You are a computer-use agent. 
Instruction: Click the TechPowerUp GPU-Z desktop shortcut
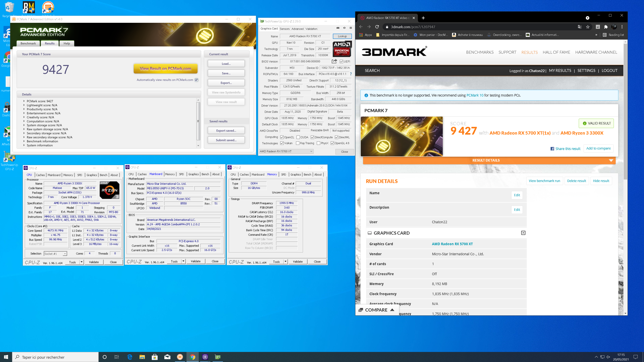tap(9, 161)
